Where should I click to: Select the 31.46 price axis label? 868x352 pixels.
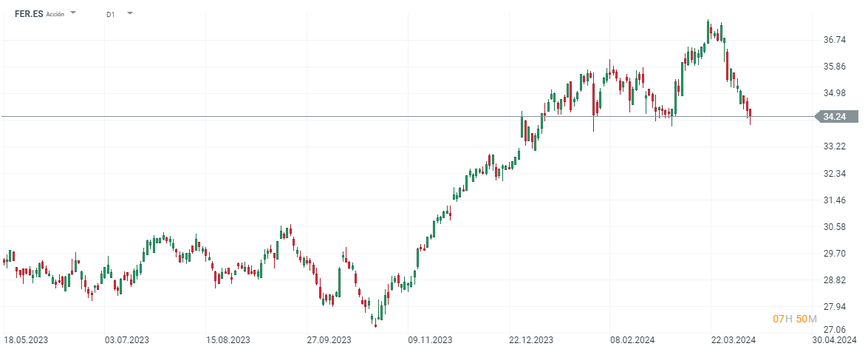(834, 200)
